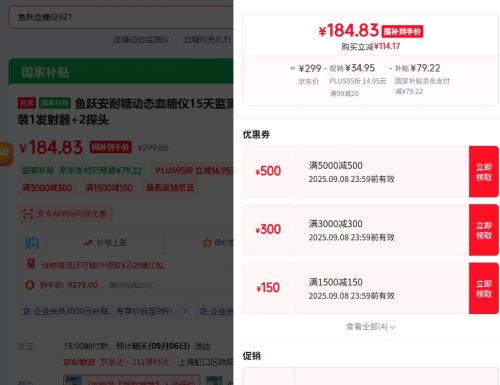The image size is (500, 385).
Task: Click the 上海虹口区 delivery address
Action: 206,362
